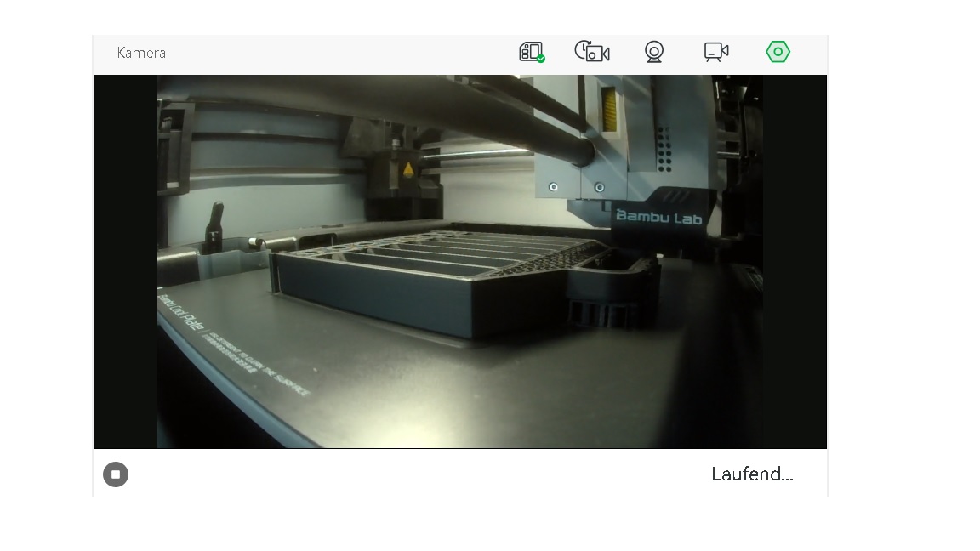Click the Bambu Lab logo in the camera feed
Screen dimensions: 980x551
pyautogui.click(x=659, y=217)
